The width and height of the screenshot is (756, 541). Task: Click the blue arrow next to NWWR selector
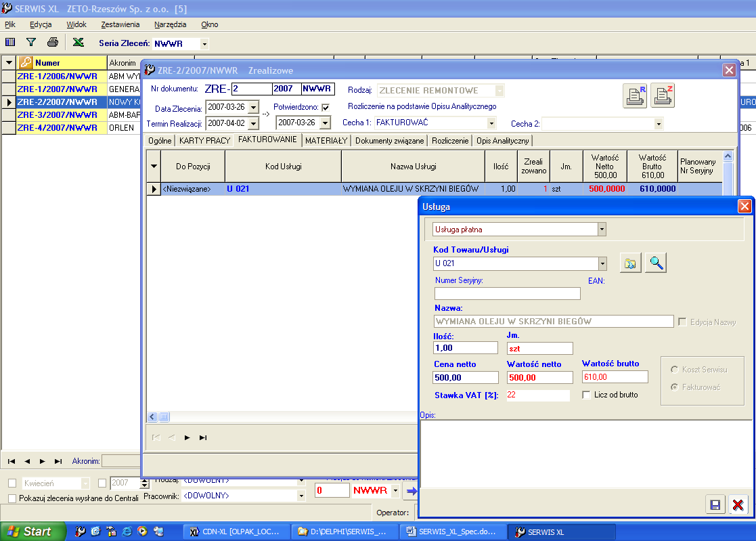[x=412, y=491]
